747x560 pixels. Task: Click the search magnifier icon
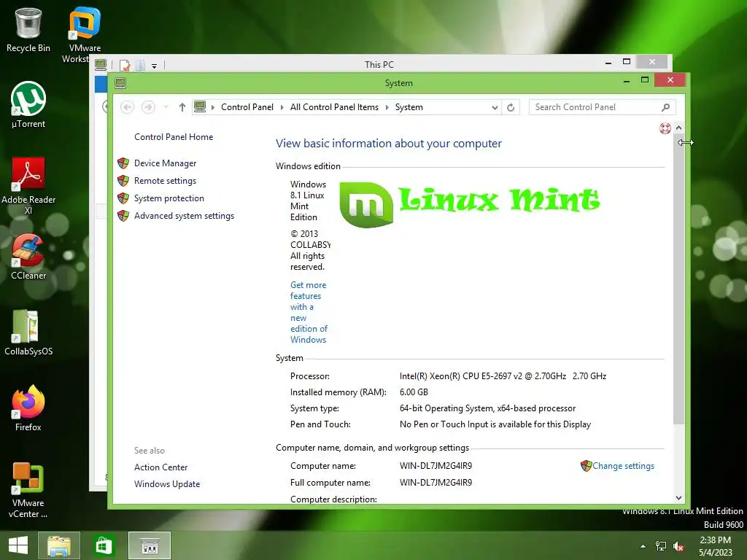click(x=665, y=107)
